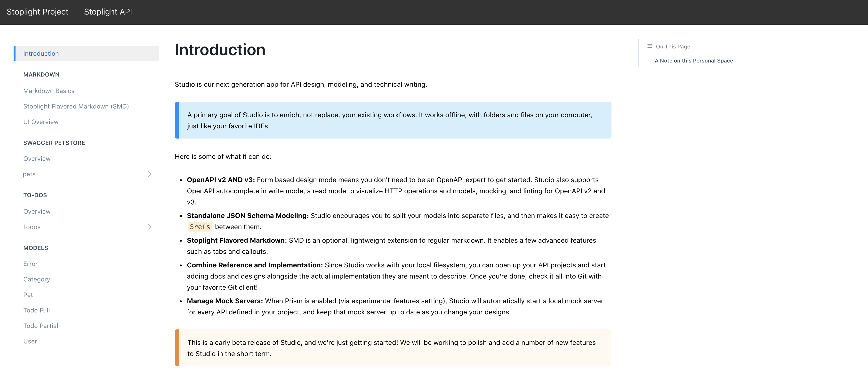This screenshot has height=373, width=868.
Task: Click A Note on this Personal Space link
Action: click(694, 60)
